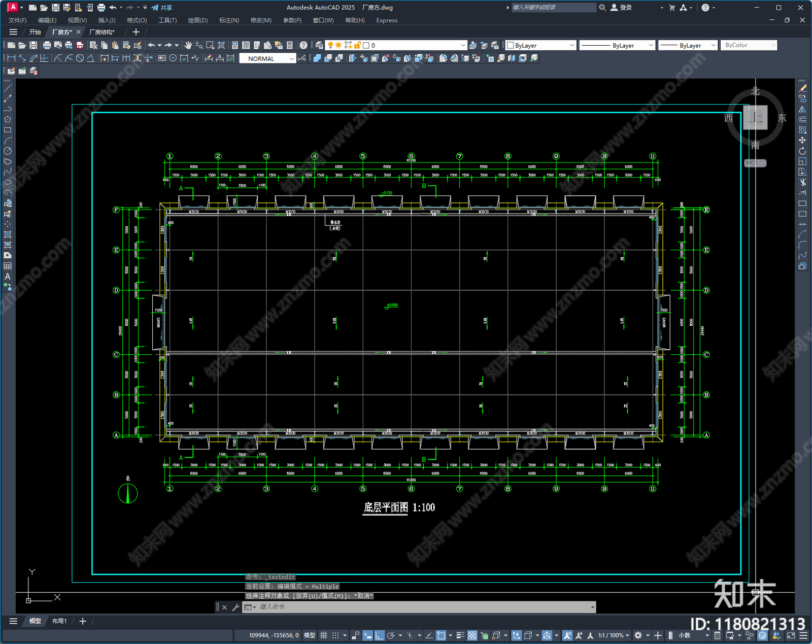Switch to the 布局1 layout tab

pos(59,621)
